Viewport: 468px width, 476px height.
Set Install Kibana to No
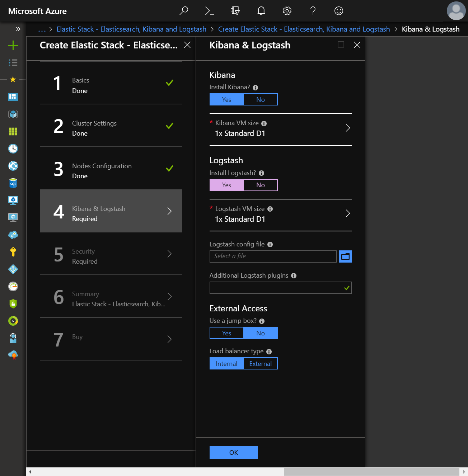pos(261,99)
